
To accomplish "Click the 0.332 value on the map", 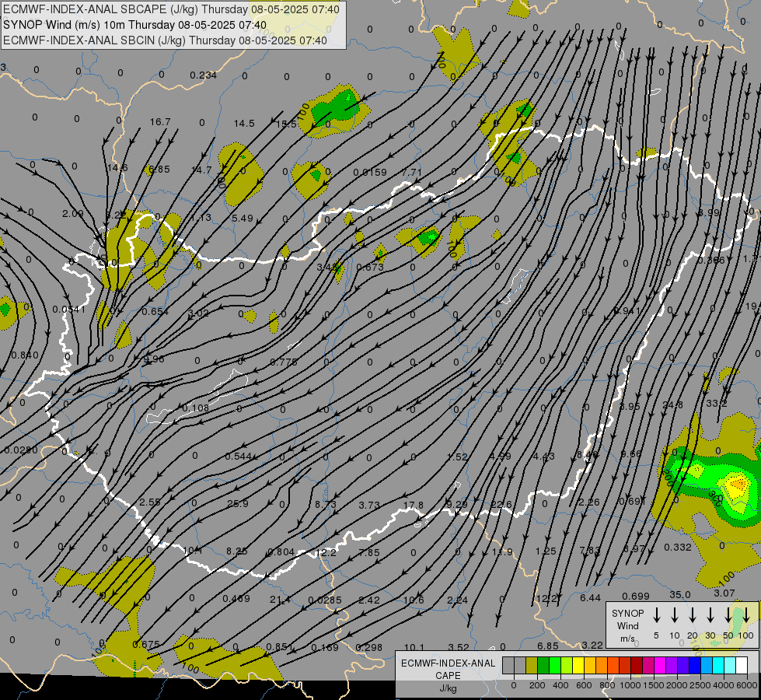I will click(x=678, y=548).
